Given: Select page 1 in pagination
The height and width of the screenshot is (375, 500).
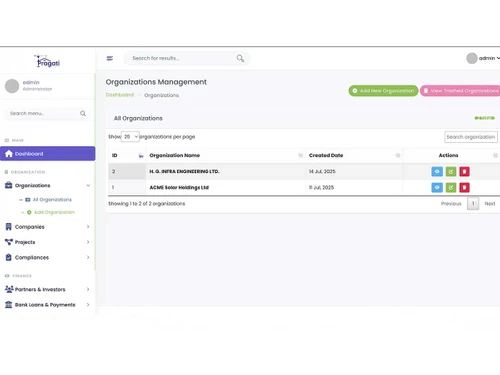Looking at the screenshot, I should pyautogui.click(x=473, y=204).
